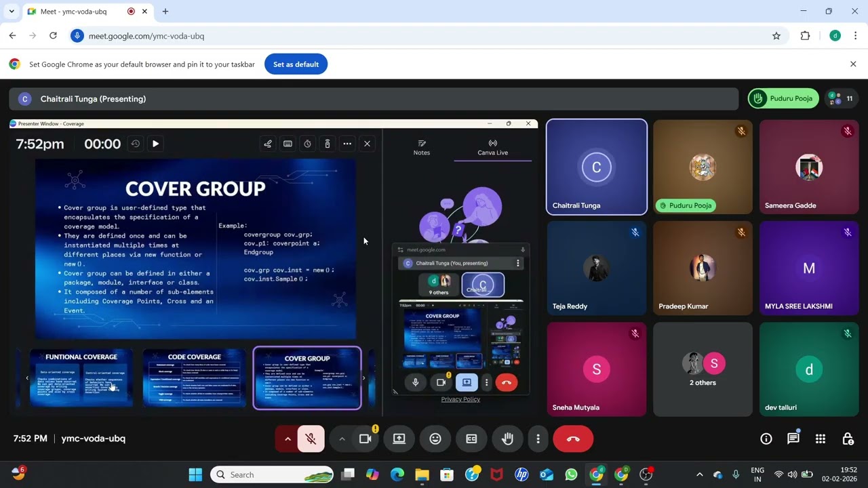Image resolution: width=868 pixels, height=488 pixels.
Task: Switch to the Notes tab
Action: [x=422, y=147]
